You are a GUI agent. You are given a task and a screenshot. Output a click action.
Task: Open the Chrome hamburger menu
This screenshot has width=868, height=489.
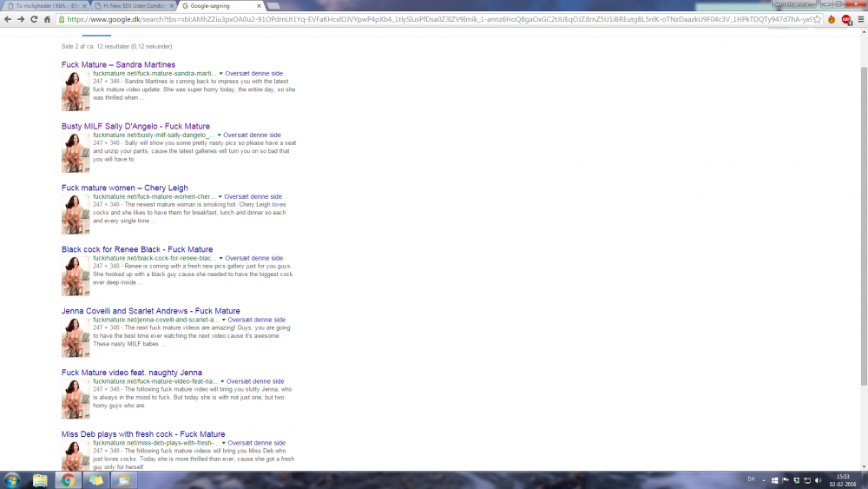(x=861, y=19)
